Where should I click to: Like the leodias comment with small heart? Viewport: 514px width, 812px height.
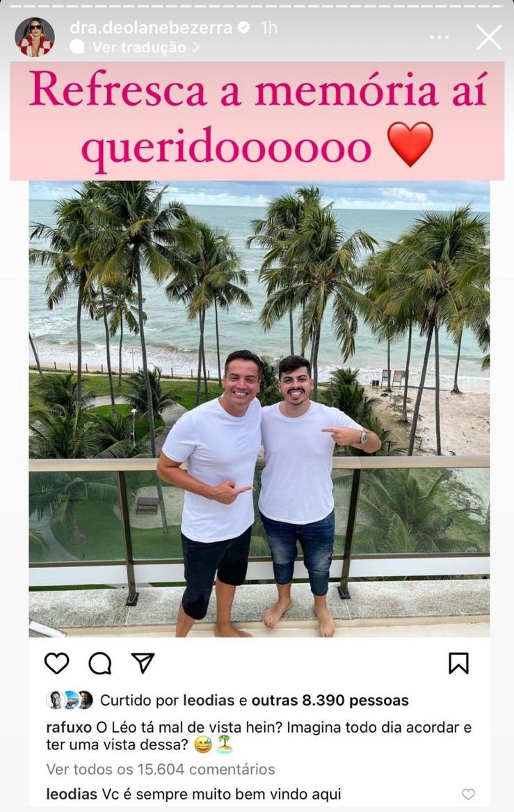[468, 794]
